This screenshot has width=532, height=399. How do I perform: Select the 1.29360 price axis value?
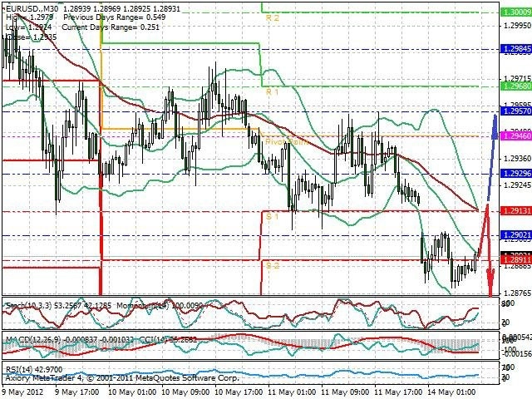point(517,159)
